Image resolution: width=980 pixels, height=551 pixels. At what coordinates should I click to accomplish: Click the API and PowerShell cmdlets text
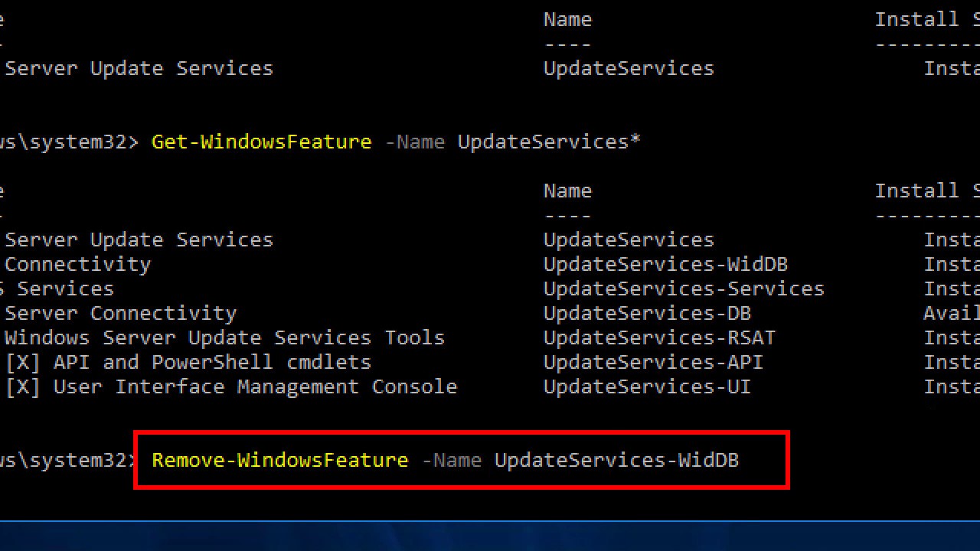point(212,362)
